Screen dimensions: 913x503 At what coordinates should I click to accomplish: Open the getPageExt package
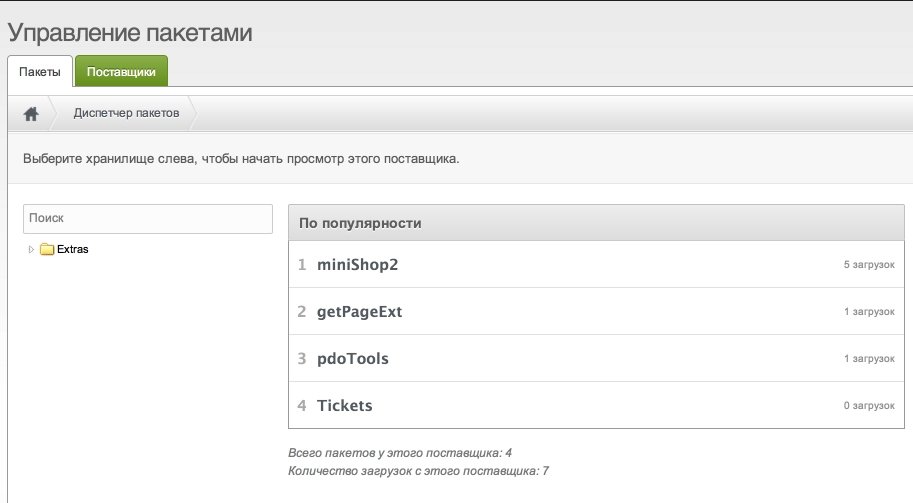(359, 312)
